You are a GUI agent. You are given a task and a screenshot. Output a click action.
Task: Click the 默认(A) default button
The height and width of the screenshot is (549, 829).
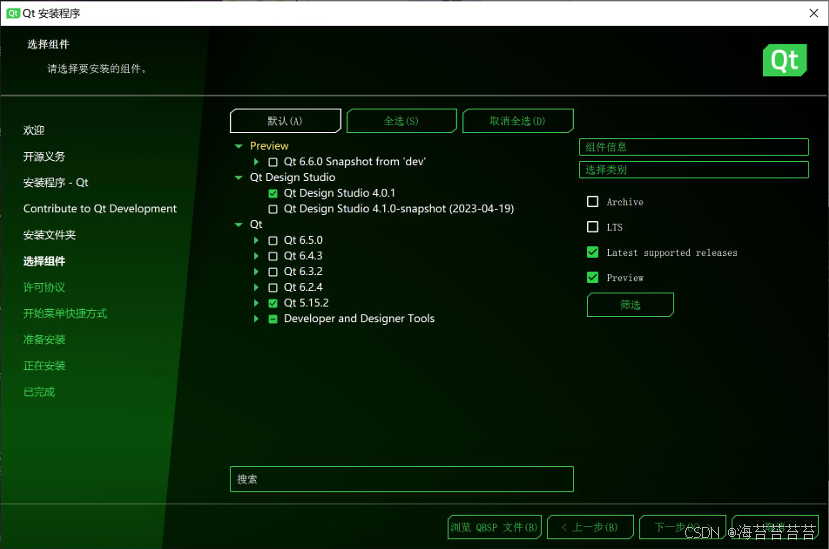[x=285, y=121]
